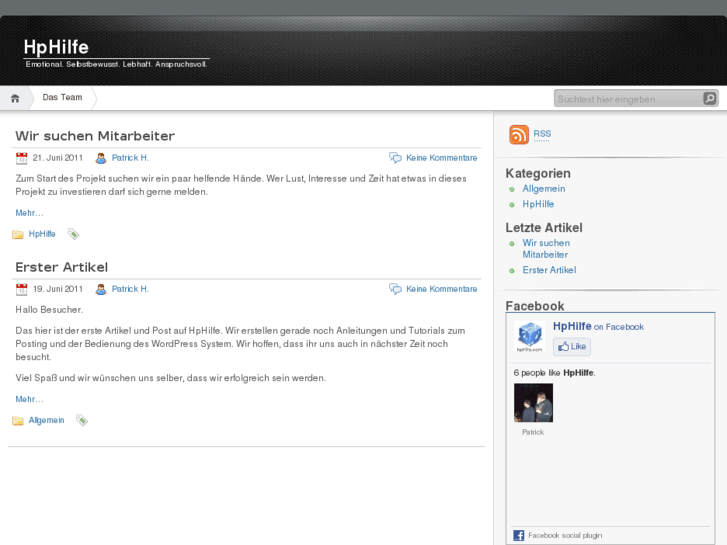The width and height of the screenshot is (727, 545).
Task: Click comment bubble icon in Erster Artikel post
Action: [x=395, y=289]
